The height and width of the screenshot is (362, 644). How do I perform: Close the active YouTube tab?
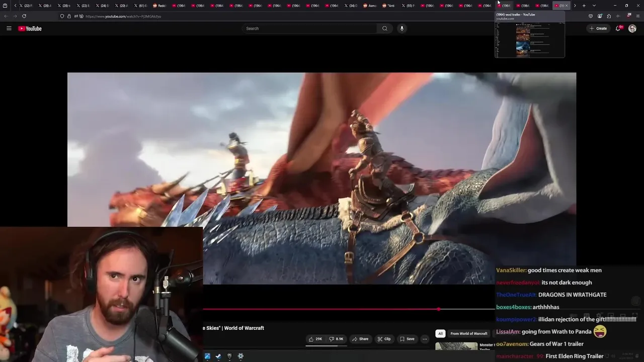(566, 6)
